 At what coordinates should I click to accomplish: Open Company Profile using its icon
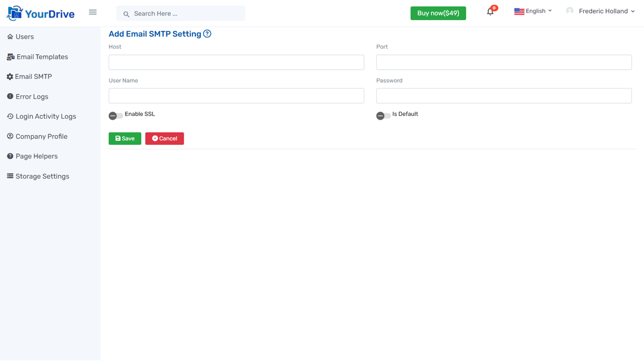click(x=10, y=136)
